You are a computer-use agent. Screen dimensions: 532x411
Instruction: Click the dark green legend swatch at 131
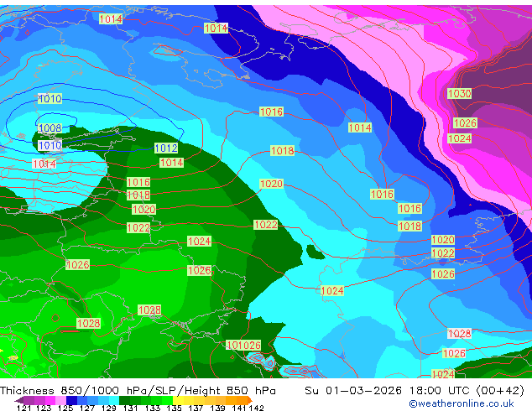tap(124, 400)
